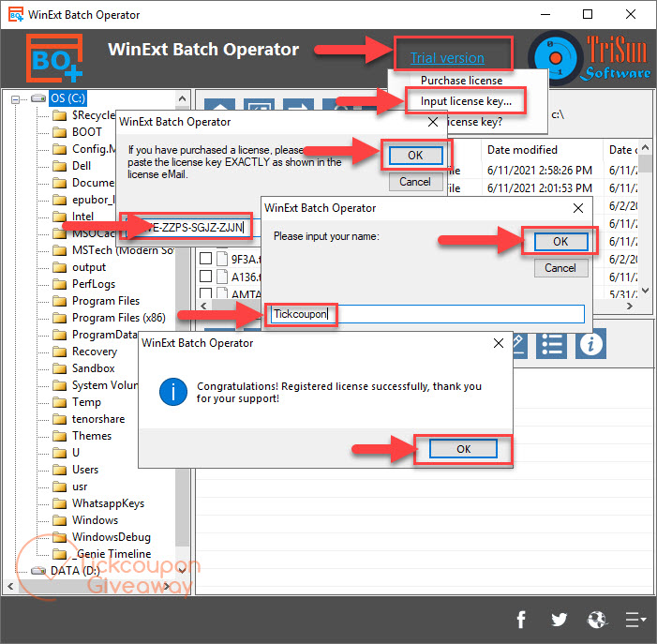
Task: Click Cancel in the license key dialog
Action: [415, 182]
